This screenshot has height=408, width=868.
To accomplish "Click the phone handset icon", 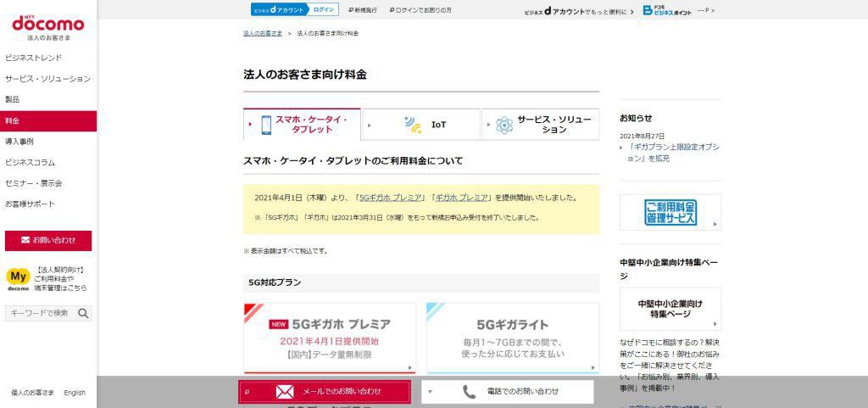I will point(470,392).
